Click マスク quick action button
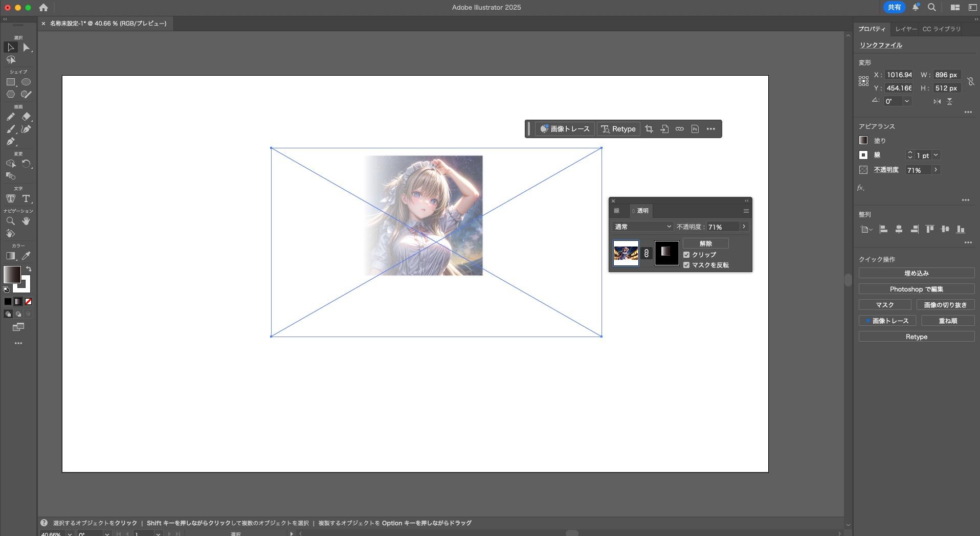This screenshot has width=980, height=536. tap(885, 305)
